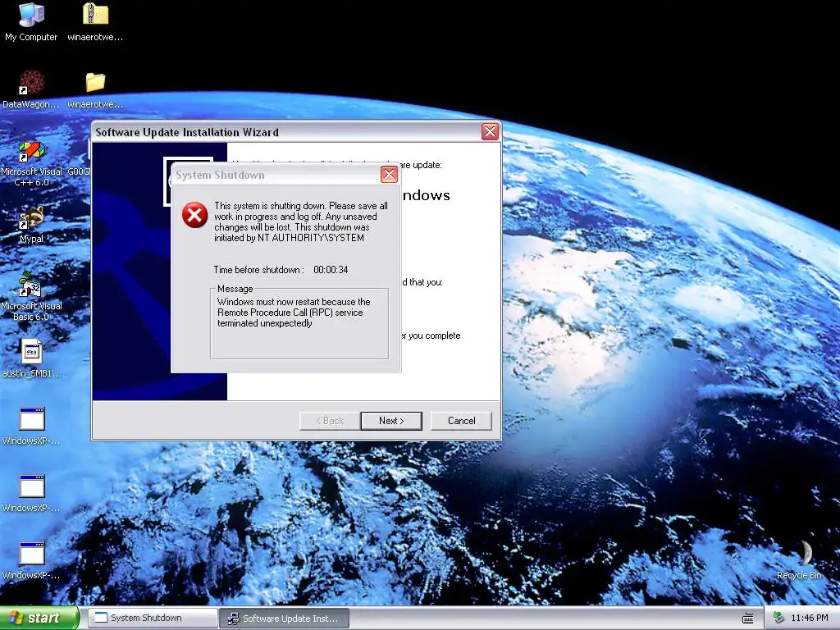This screenshot has height=630, width=840.
Task: Click the keyboard icon in the system tray
Action: (748, 619)
